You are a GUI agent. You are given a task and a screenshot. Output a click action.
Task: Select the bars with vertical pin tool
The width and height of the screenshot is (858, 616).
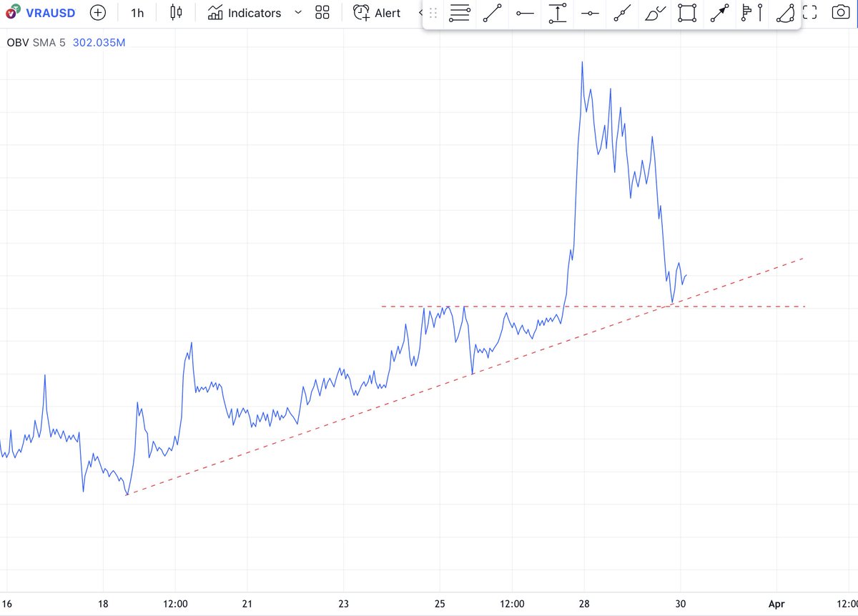click(752, 13)
